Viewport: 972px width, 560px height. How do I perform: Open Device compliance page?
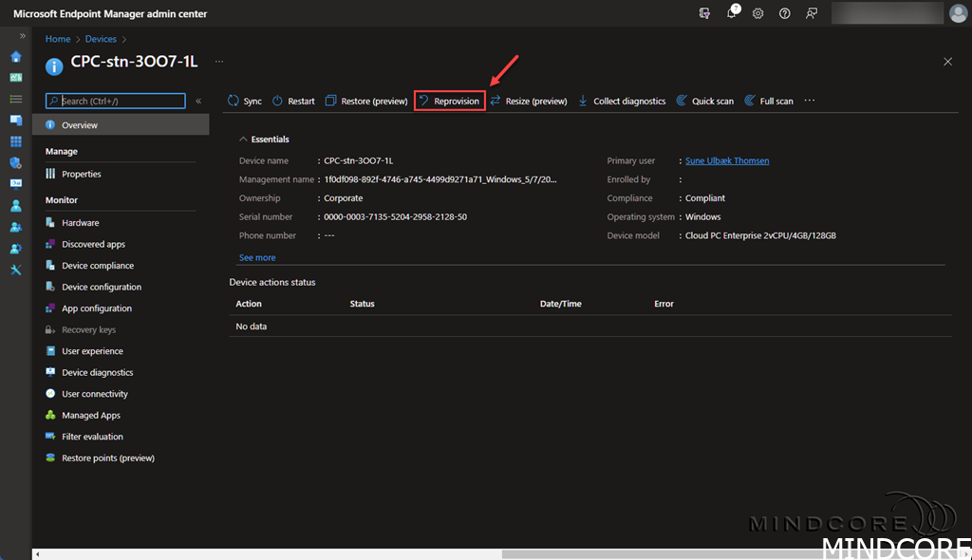tap(97, 266)
